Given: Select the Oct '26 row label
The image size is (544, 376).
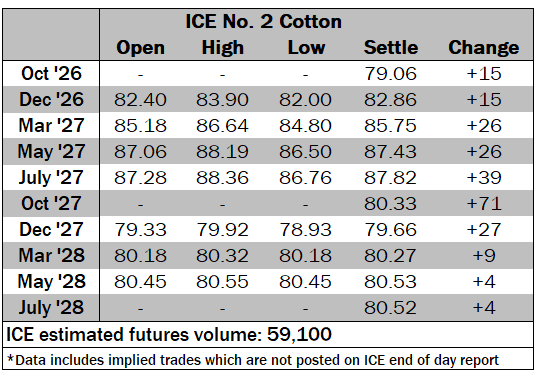Looking at the screenshot, I should 51,74.
